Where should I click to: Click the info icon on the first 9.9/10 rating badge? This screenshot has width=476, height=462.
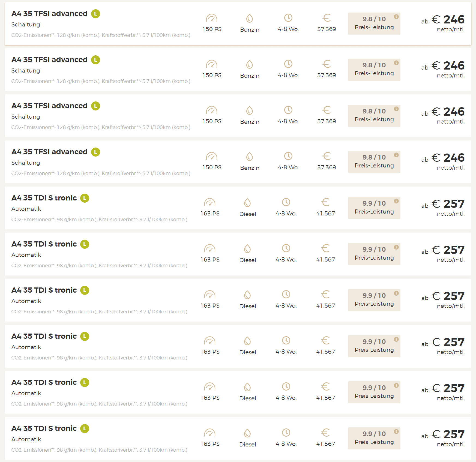coord(396,201)
